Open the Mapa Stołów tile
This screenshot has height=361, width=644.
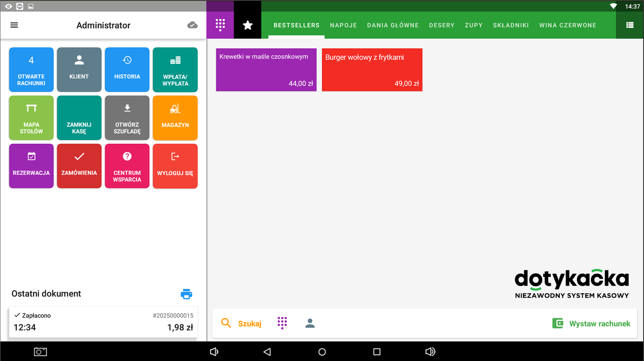click(31, 118)
